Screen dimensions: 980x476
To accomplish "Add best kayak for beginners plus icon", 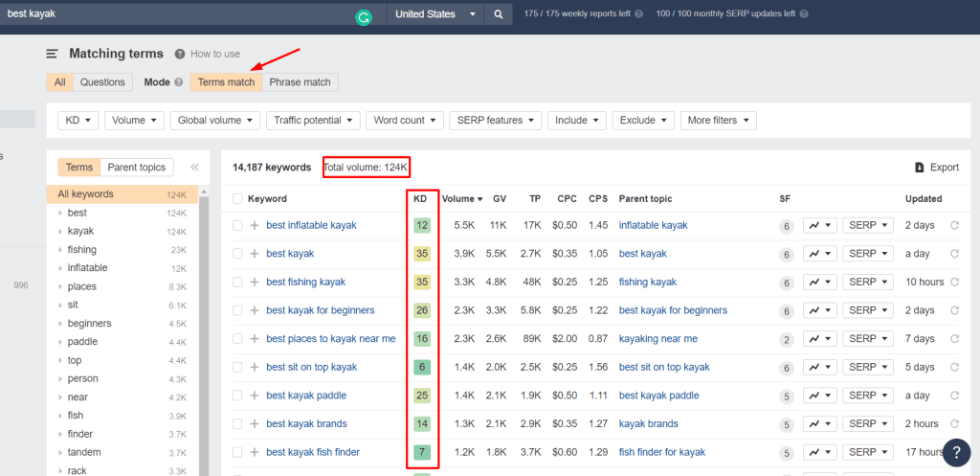I will [255, 310].
